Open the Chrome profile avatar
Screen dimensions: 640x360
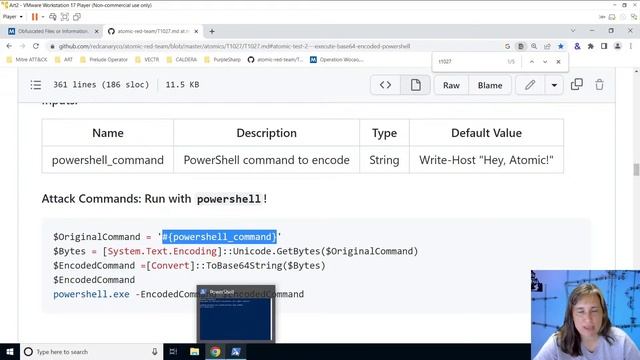(618, 46)
